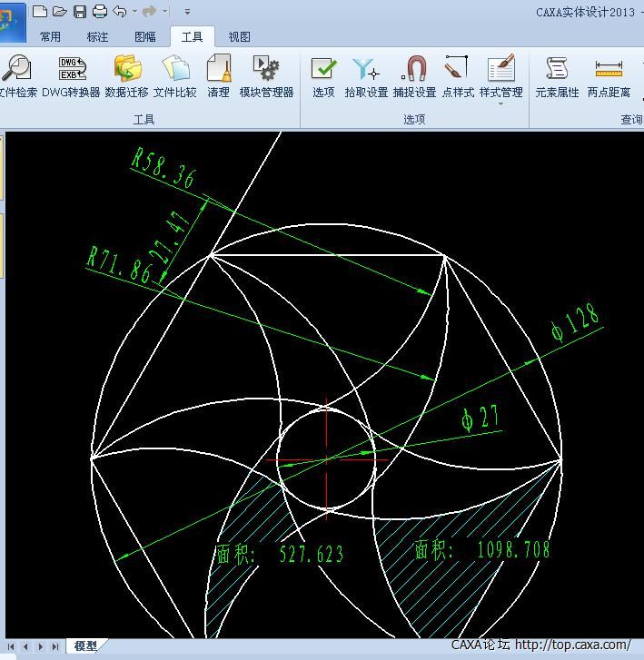Jump to the last sheet tab arrow

tap(55, 646)
